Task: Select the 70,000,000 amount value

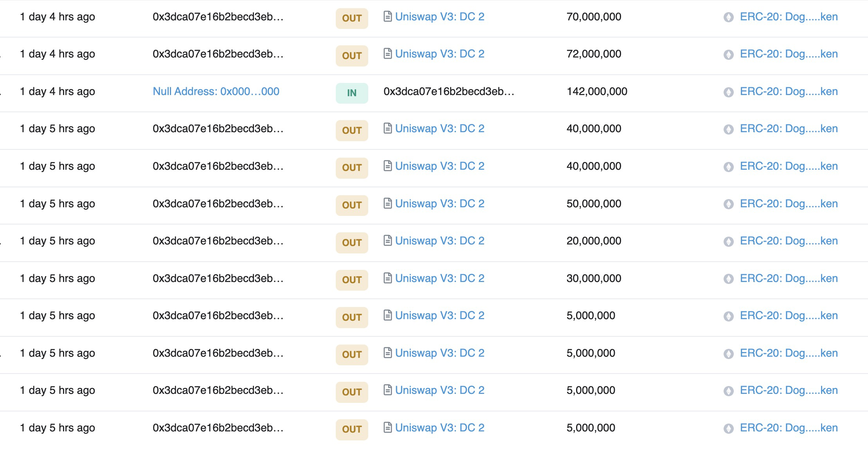Action: (594, 17)
